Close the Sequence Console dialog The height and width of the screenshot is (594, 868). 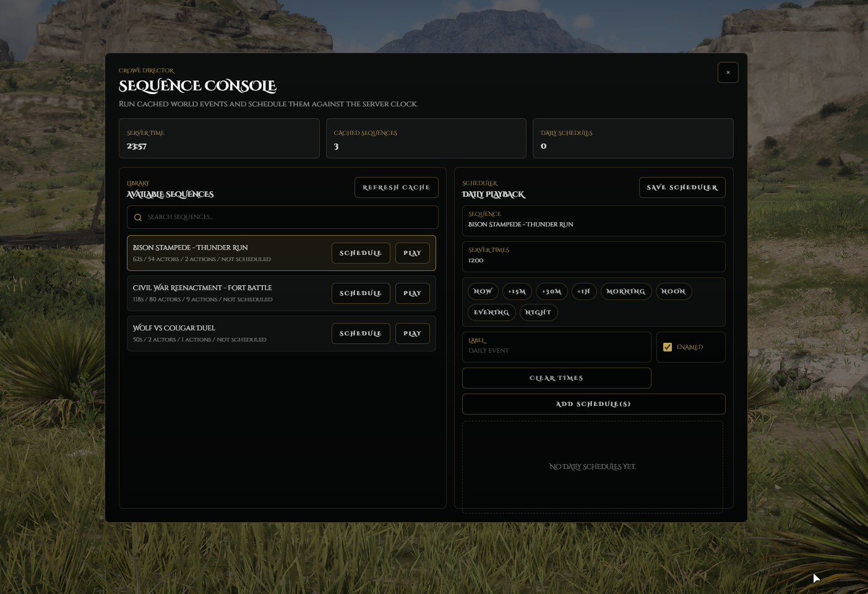tap(728, 72)
